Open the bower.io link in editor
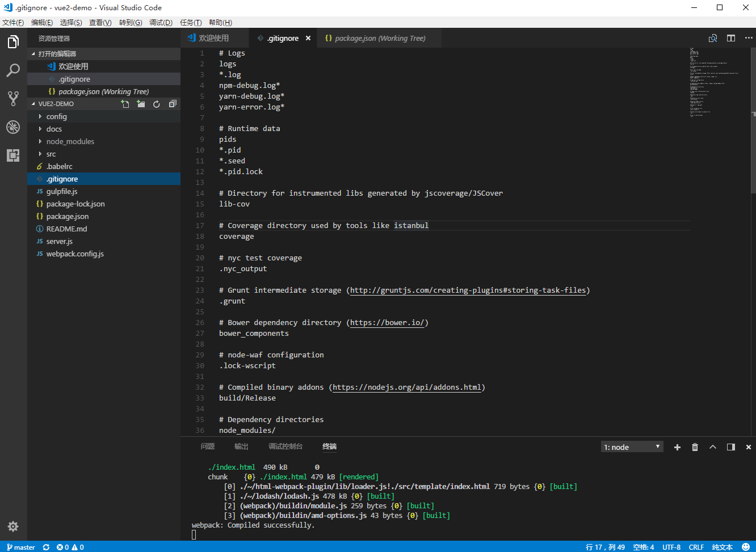This screenshot has height=552, width=756. click(x=387, y=322)
